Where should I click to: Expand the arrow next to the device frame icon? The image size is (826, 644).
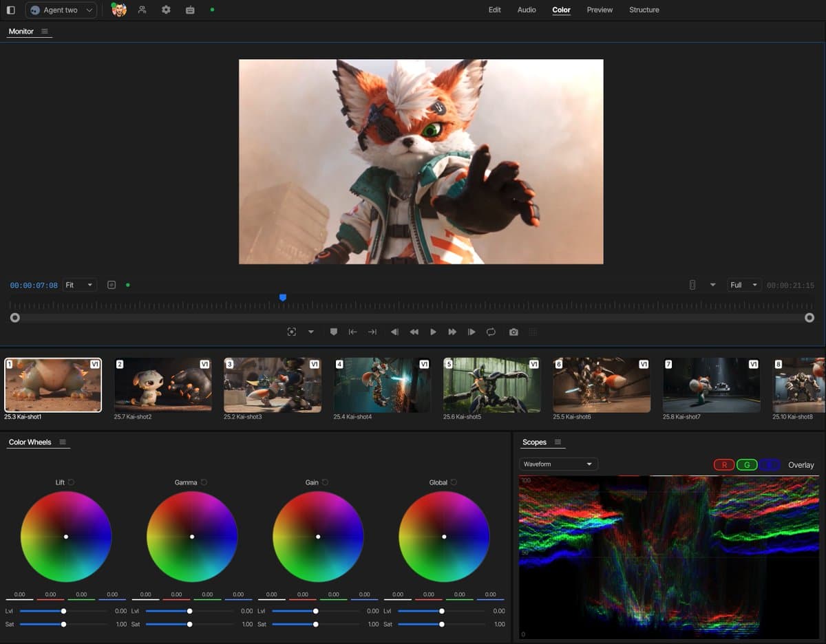(712, 285)
